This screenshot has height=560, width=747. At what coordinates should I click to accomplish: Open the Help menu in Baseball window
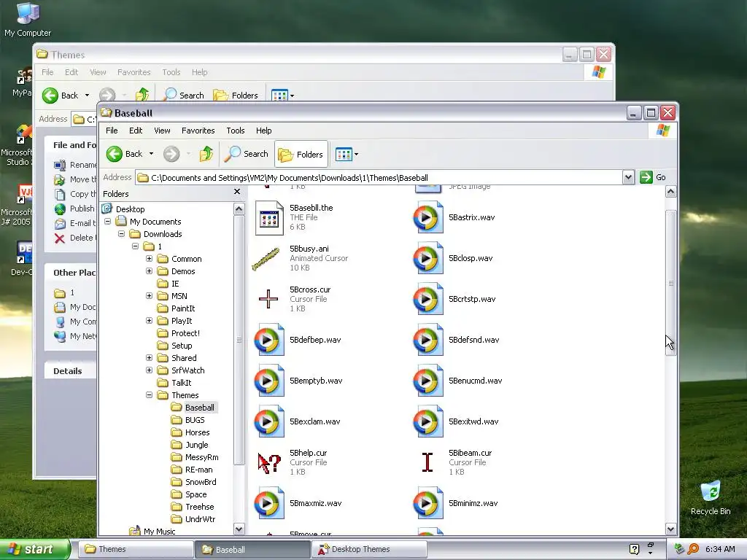click(263, 131)
